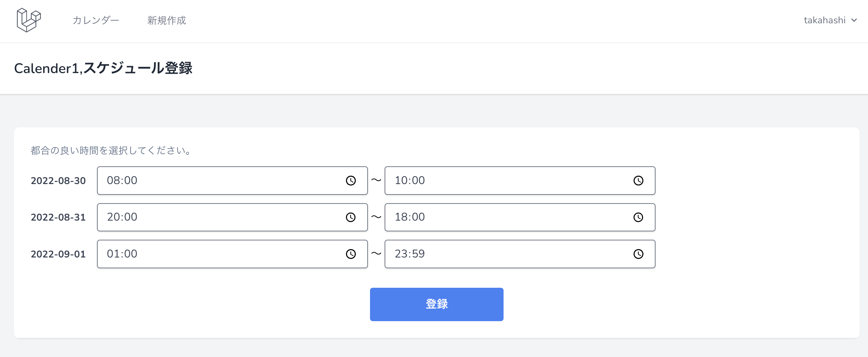The width and height of the screenshot is (868, 357).
Task: Click the clock icon beside 20:00
Action: point(351,217)
